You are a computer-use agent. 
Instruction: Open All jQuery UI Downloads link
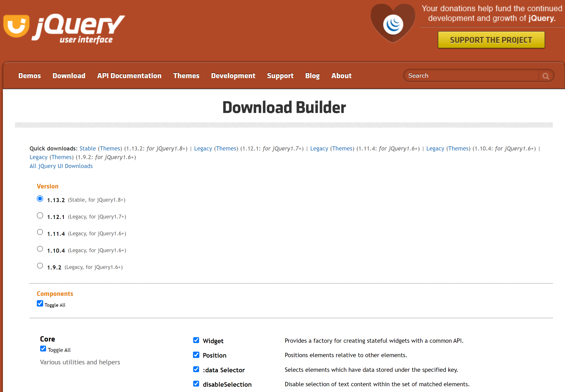[61, 166]
